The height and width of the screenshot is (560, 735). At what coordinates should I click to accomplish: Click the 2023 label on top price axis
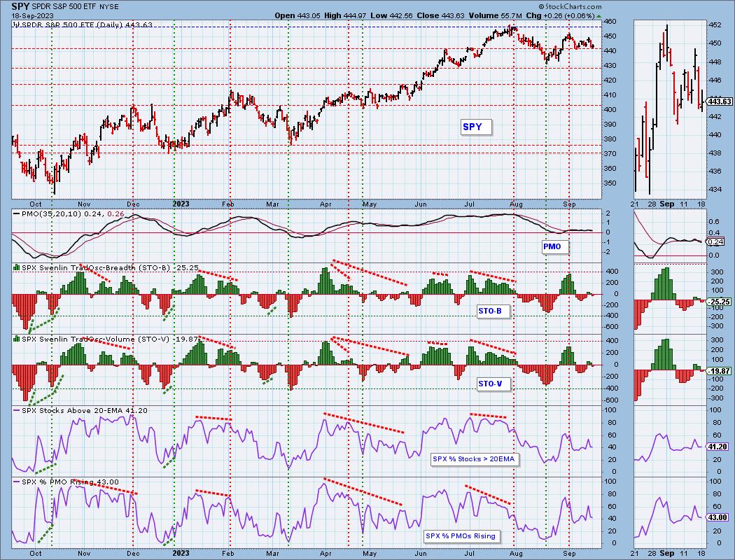click(181, 204)
